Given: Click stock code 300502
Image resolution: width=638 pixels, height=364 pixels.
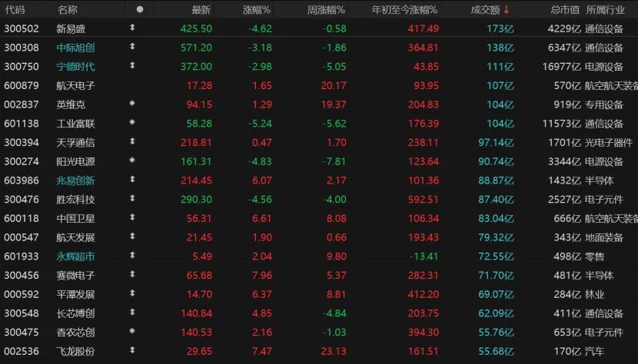Looking at the screenshot, I should point(22,28).
